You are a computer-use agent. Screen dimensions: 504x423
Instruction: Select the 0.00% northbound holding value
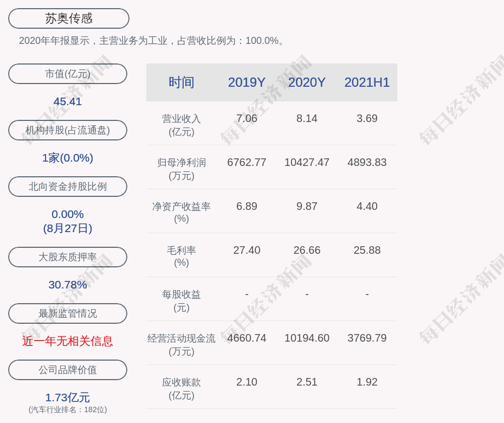click(68, 214)
